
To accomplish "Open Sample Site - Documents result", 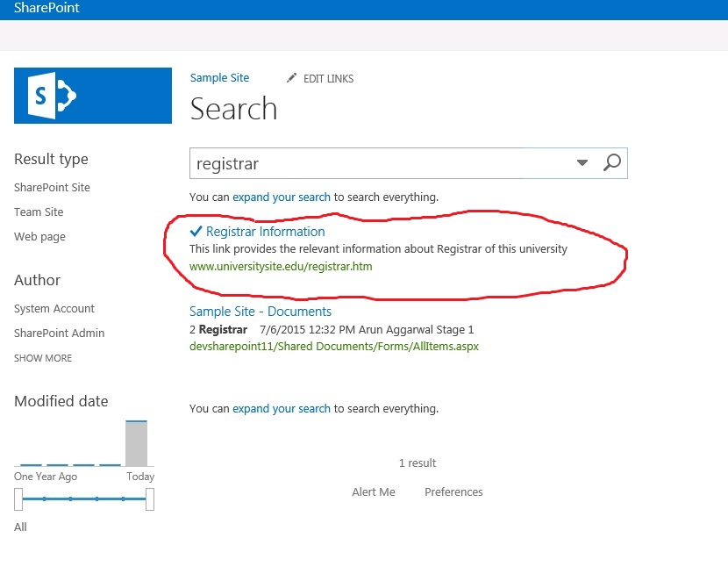I will coord(261,312).
